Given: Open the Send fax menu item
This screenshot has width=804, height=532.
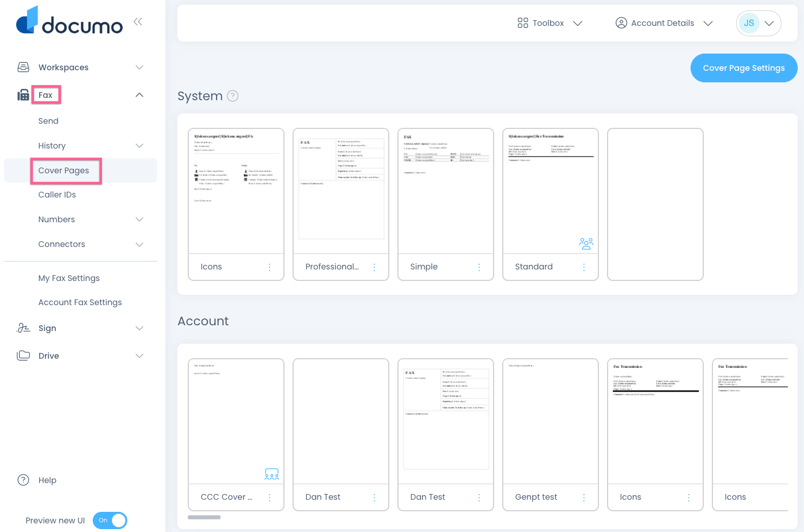Looking at the screenshot, I should click(48, 121).
